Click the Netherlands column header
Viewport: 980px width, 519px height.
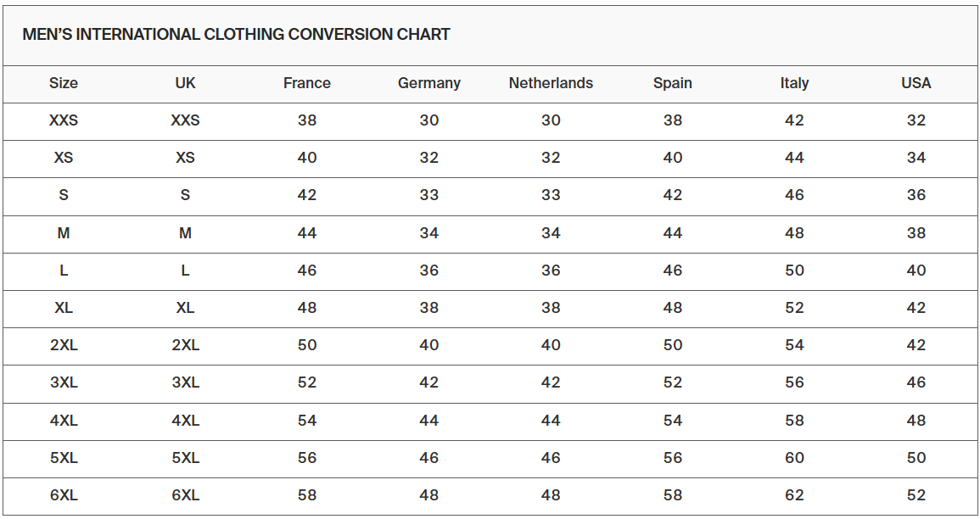coord(551,83)
